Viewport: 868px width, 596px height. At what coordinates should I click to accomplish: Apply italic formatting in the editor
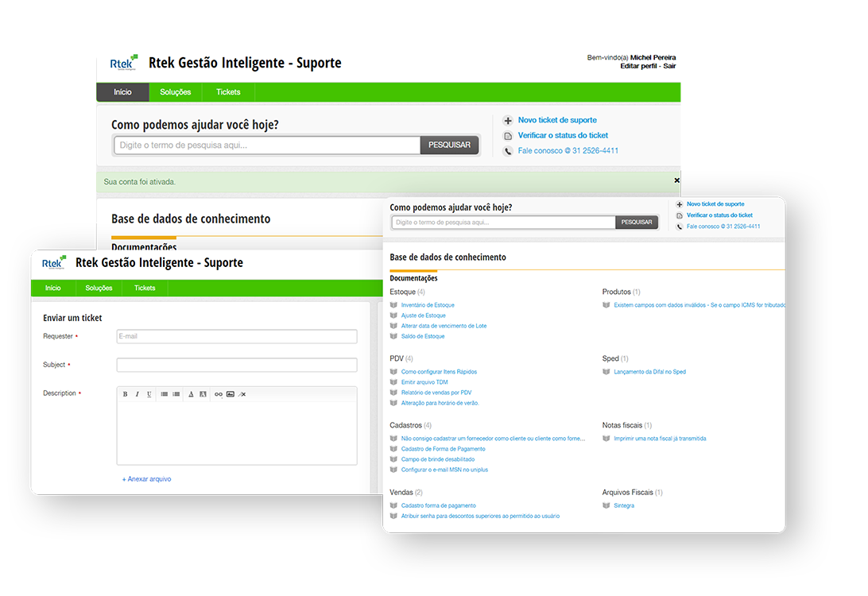click(137, 394)
